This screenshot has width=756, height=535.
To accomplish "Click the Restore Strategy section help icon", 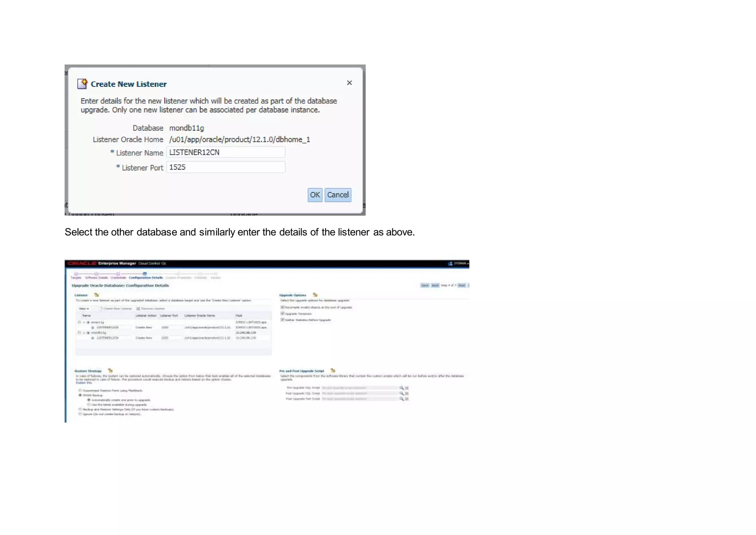I will [110, 371].
